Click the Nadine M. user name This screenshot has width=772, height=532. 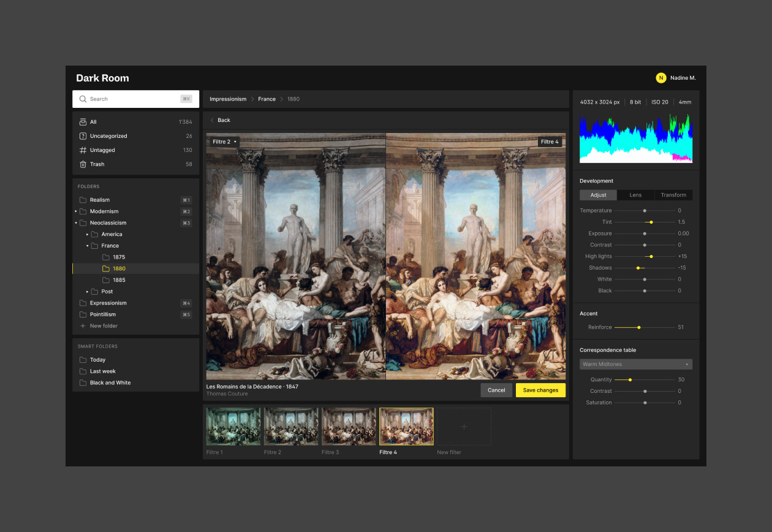[683, 78]
